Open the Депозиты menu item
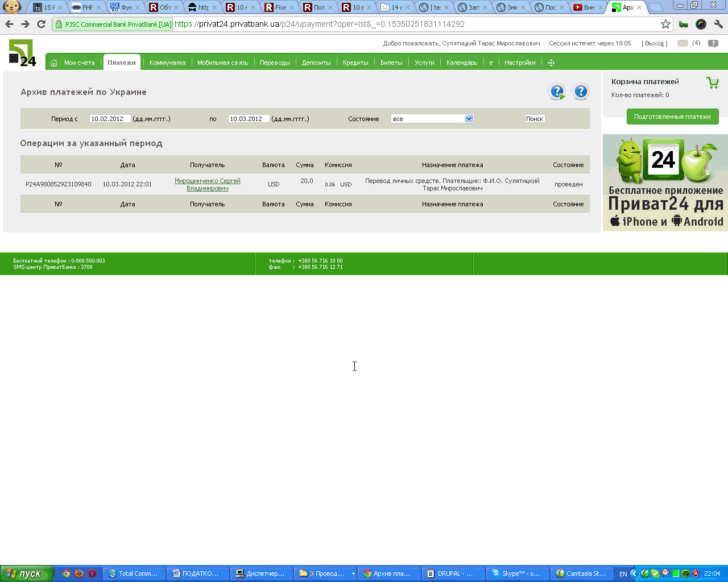 pos(316,63)
